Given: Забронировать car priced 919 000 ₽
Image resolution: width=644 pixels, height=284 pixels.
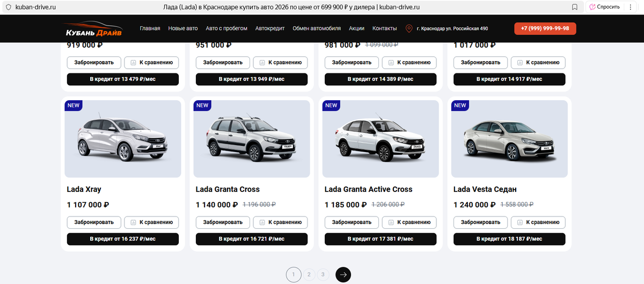Looking at the screenshot, I should [94, 62].
